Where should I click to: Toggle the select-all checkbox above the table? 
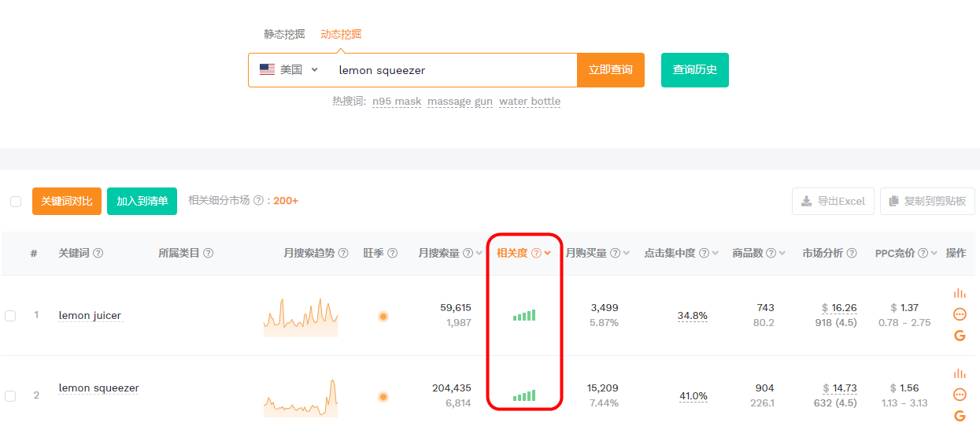(16, 202)
